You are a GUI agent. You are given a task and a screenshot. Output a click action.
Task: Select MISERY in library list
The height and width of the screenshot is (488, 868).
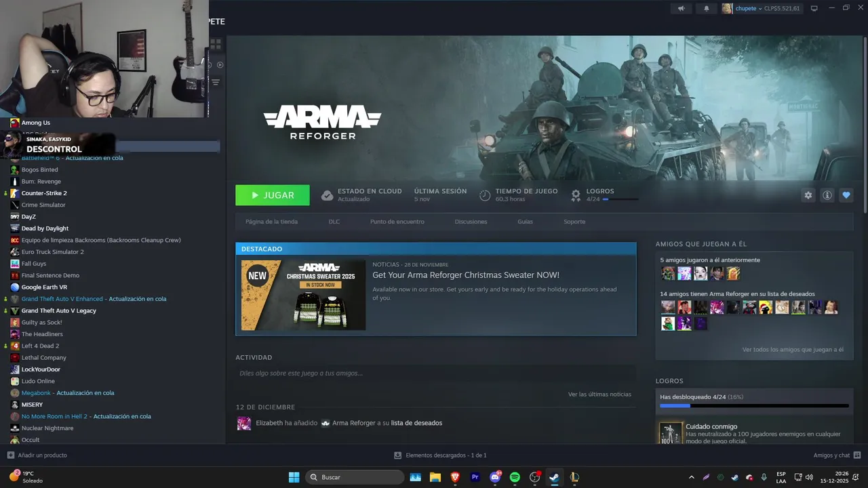click(x=32, y=405)
